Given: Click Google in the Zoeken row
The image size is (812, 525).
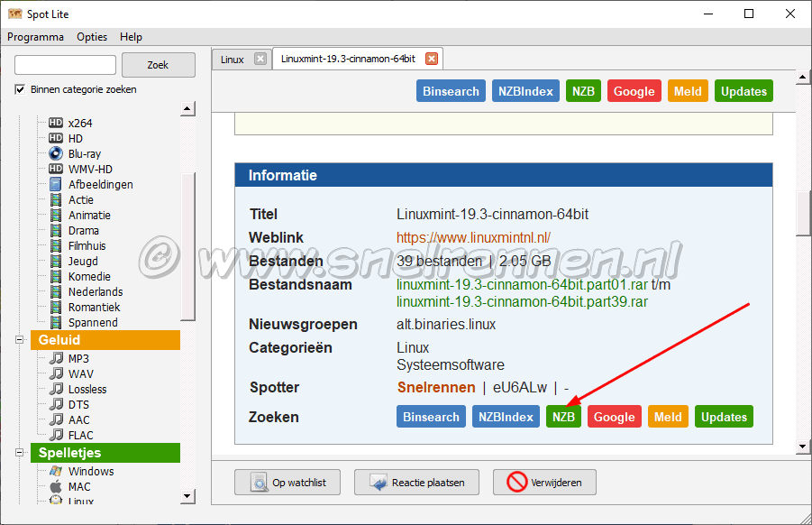Looking at the screenshot, I should click(x=614, y=417).
